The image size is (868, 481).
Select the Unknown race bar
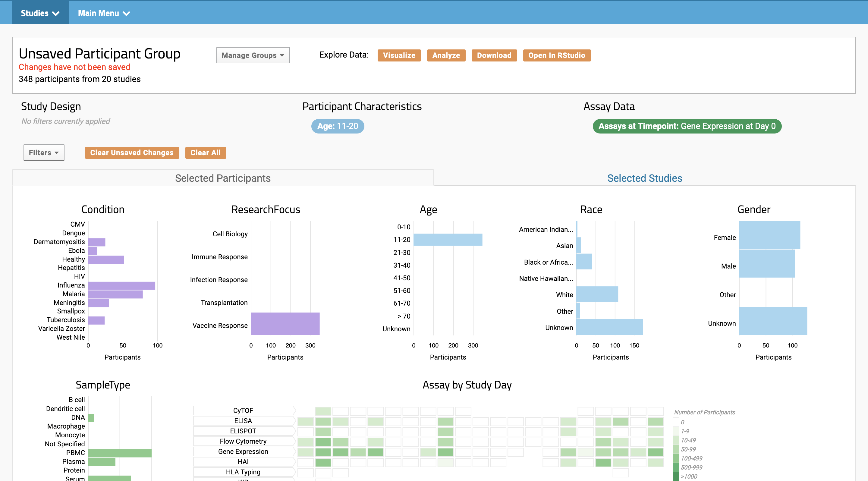coord(609,327)
